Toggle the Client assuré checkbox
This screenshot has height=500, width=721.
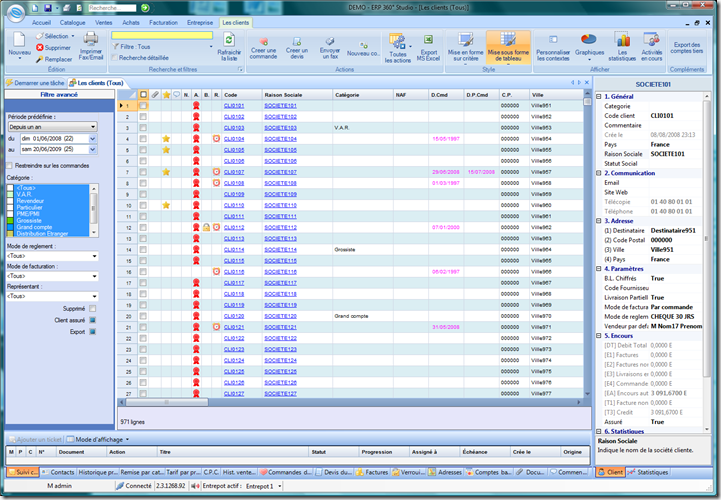(93, 320)
